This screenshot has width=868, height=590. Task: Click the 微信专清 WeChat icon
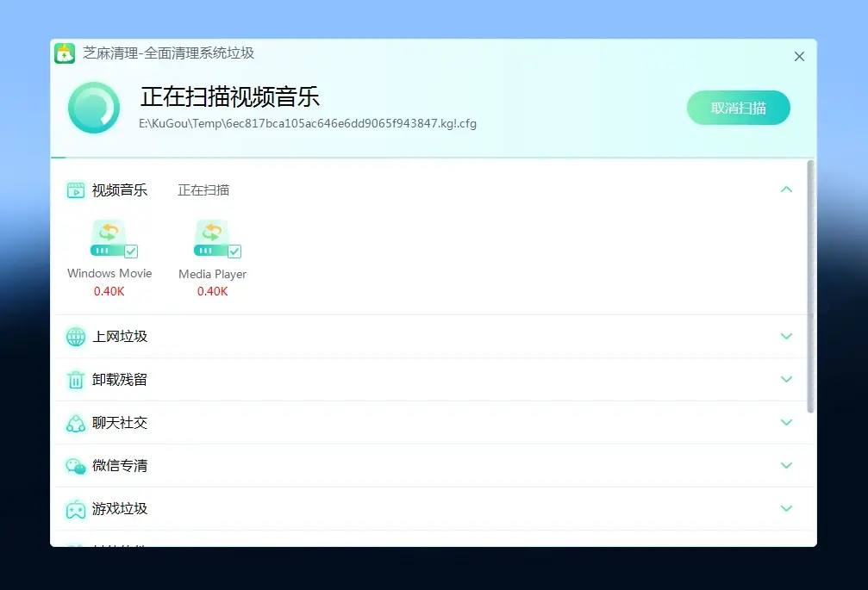[76, 466]
